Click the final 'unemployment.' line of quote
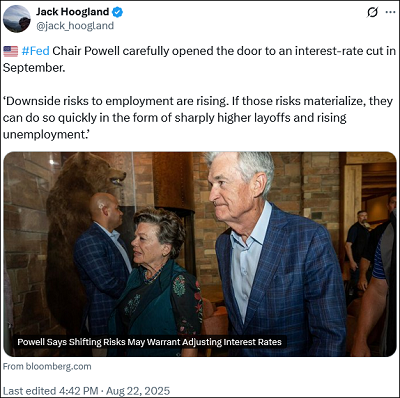400x398 pixels. click(x=46, y=134)
